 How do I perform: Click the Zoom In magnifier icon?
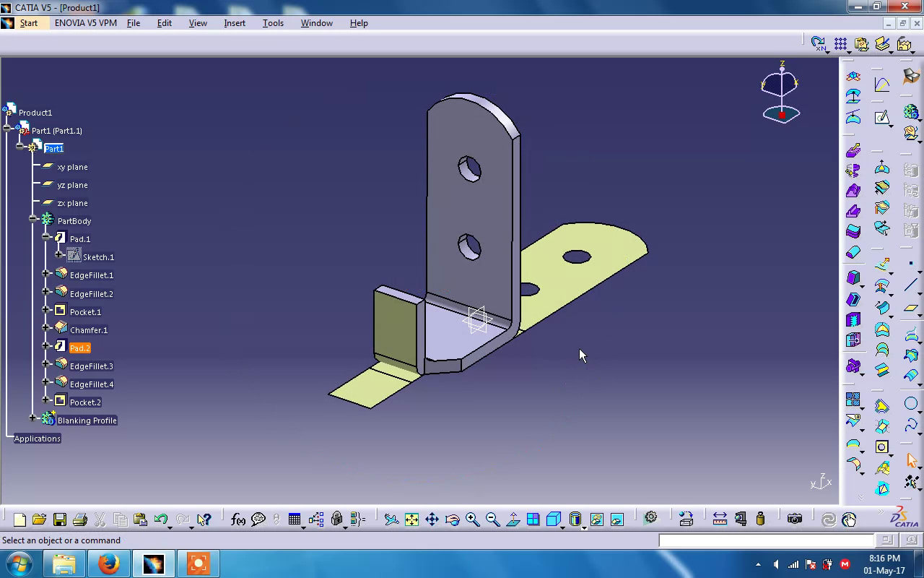pos(472,519)
